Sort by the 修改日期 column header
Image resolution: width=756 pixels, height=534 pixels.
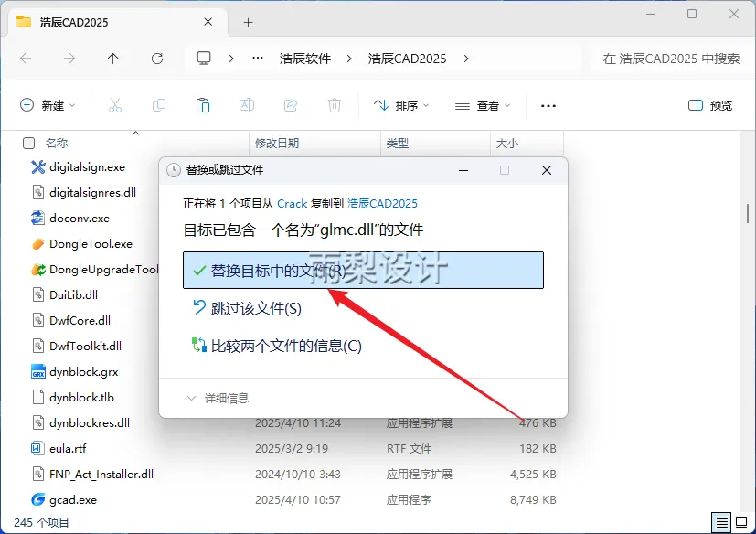[277, 144]
